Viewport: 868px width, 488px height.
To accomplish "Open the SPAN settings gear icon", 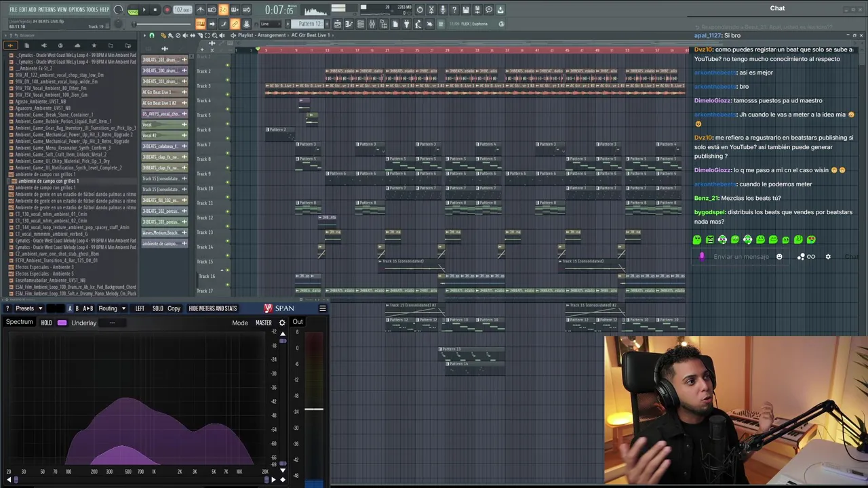I will click(x=282, y=323).
